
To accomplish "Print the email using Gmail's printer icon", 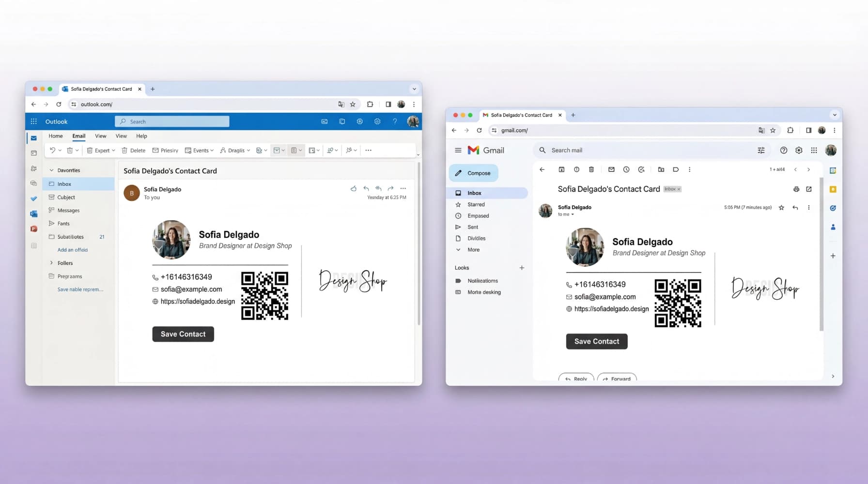I will 796,189.
